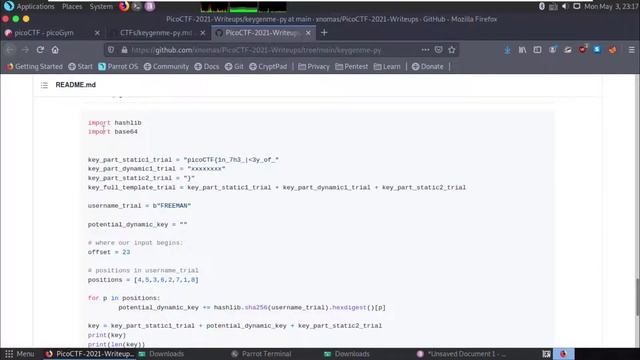640x360 pixels.
Task: Expand the Privacy bookmarks folder
Action: click(x=313, y=67)
